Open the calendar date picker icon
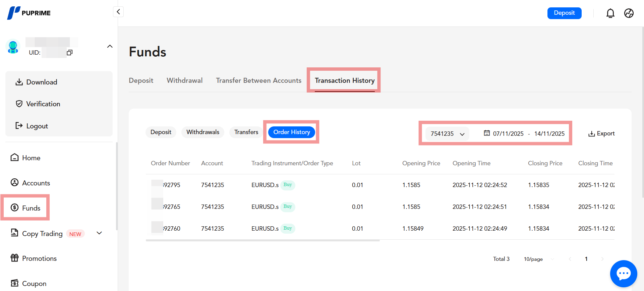 tap(487, 133)
